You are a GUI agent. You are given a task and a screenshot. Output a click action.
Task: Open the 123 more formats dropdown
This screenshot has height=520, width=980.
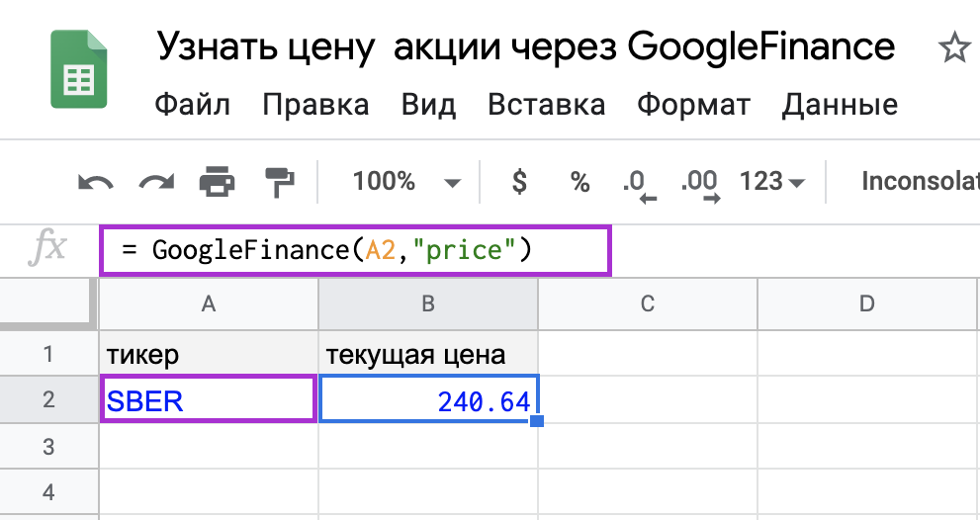pyautogui.click(x=772, y=182)
